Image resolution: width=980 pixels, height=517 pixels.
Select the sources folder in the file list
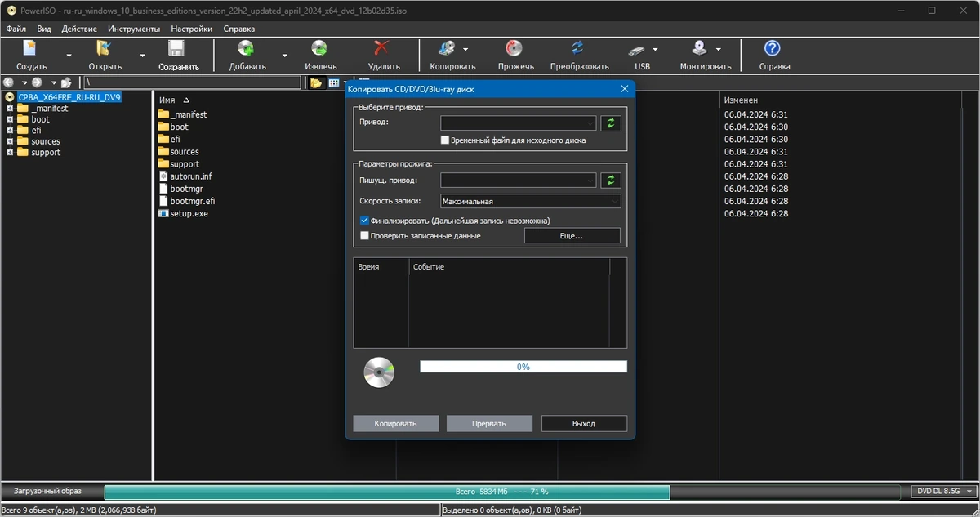point(178,152)
